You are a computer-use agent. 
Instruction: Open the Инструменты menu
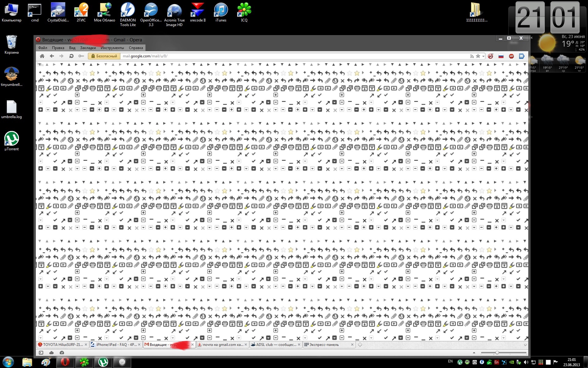point(112,48)
